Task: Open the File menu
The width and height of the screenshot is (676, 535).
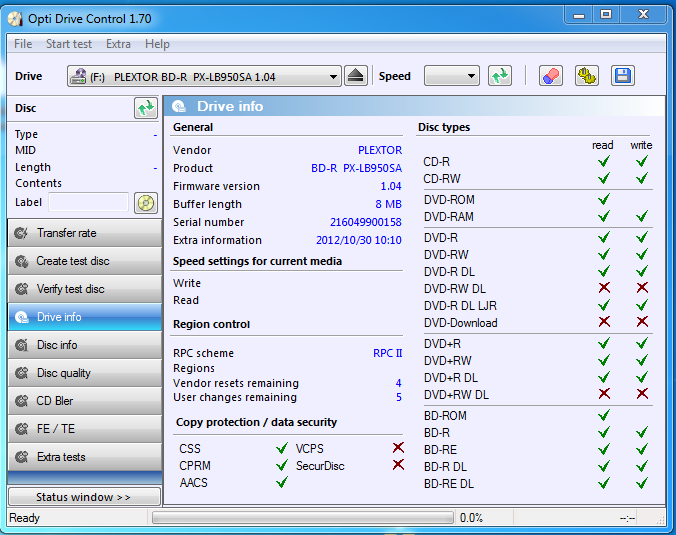Action: (x=23, y=44)
